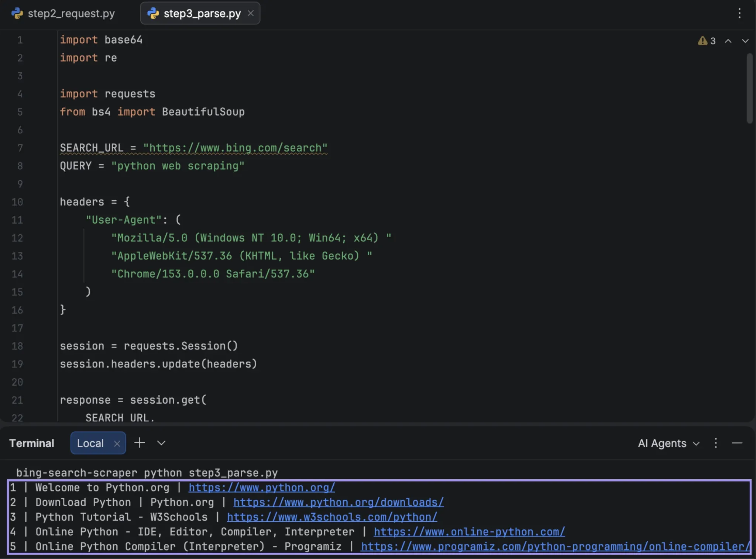The height and width of the screenshot is (559, 756).
Task: Click the "response = session.get(" line
Action: click(x=133, y=400)
